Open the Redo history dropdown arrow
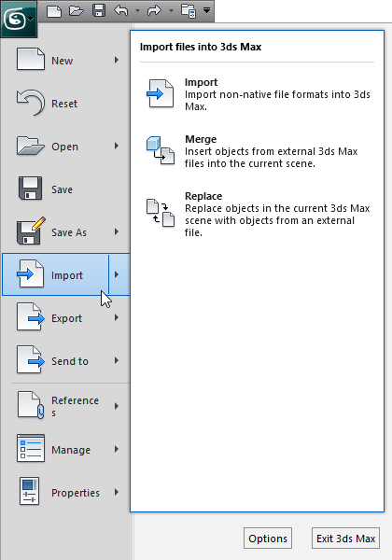392x560 pixels. click(x=171, y=10)
